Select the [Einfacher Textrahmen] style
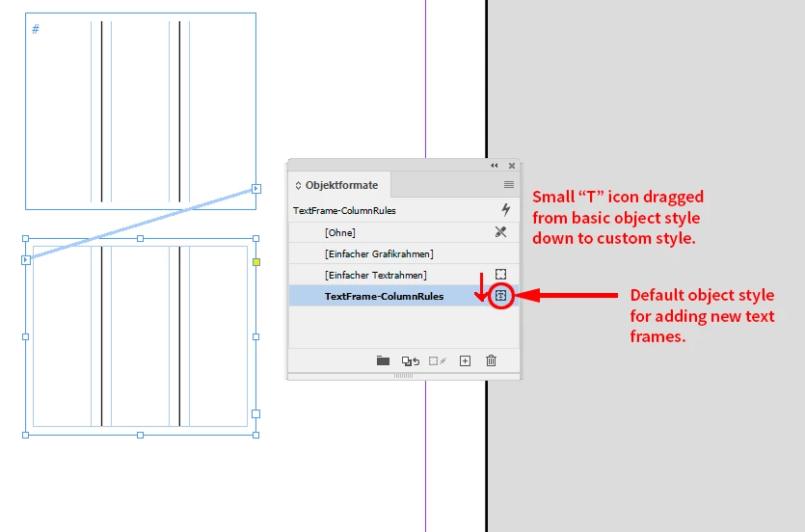 click(x=404, y=275)
